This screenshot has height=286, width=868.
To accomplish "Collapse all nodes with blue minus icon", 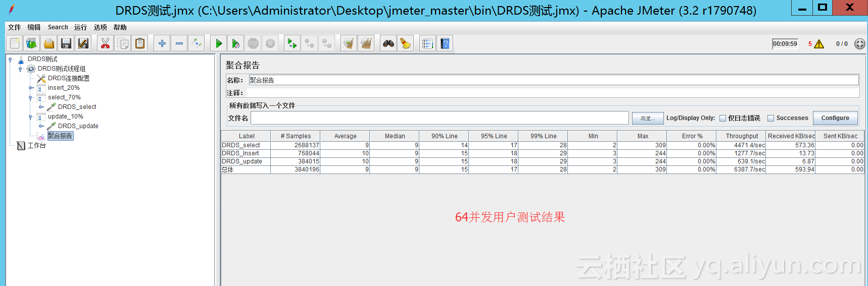I will coord(179,43).
